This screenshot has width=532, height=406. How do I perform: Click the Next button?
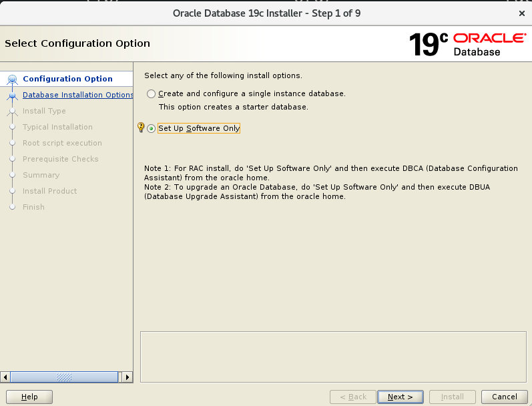pyautogui.click(x=401, y=397)
